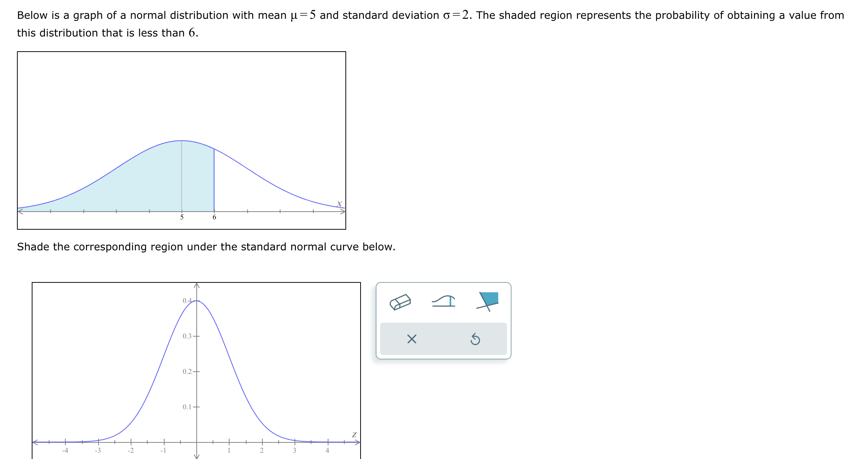Viewport: 868px width, 459px height.
Task: Click the peak of the standard normal curve
Action: 196,302
